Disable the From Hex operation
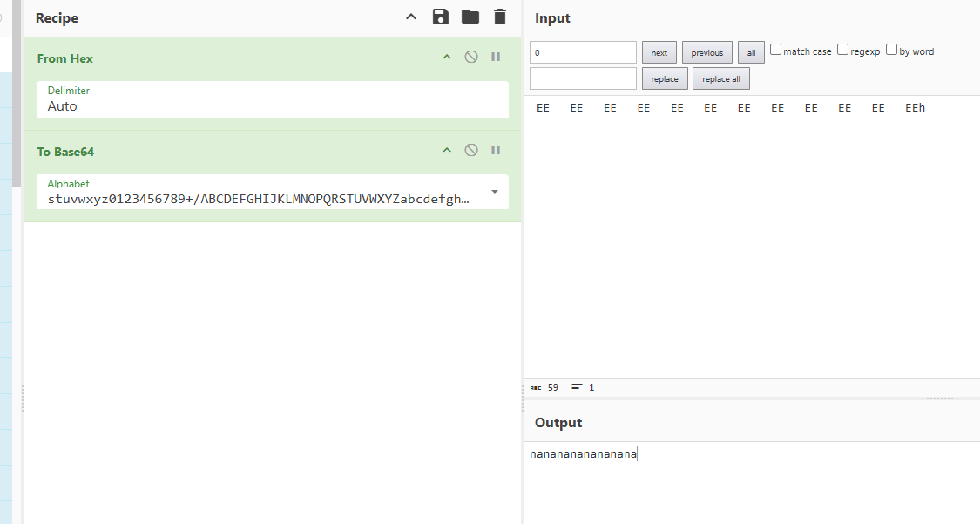 coord(471,58)
